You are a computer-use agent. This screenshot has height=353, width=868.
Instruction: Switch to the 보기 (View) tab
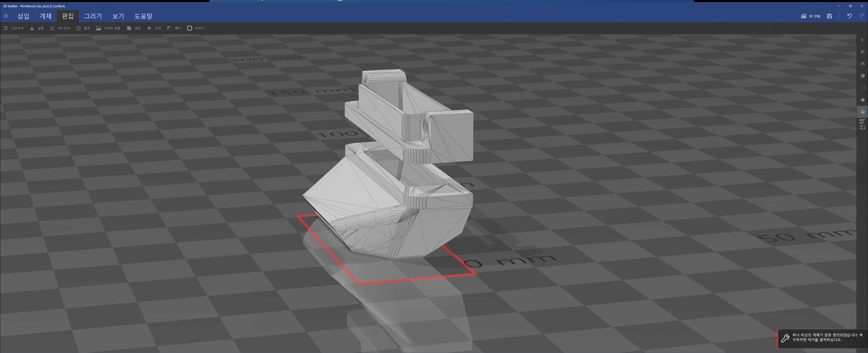(x=118, y=16)
